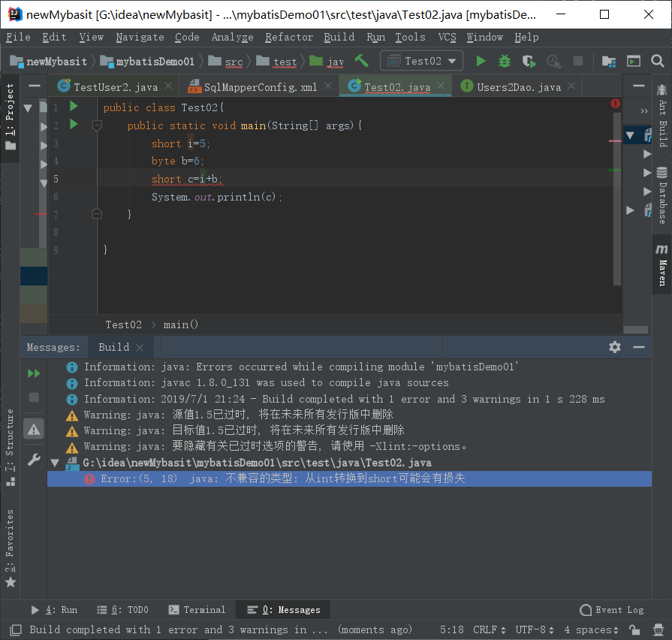Open the Maven tool window
The image size is (672, 640).
tap(661, 265)
